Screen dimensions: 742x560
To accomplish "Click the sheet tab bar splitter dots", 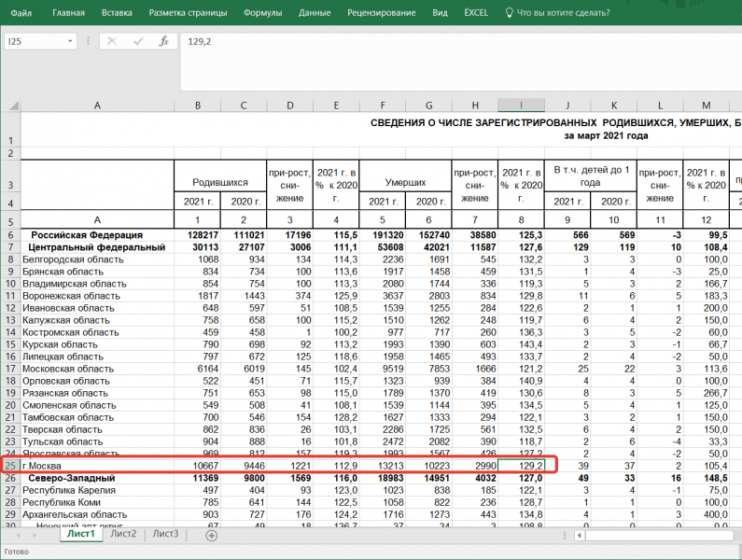I will tap(564, 536).
